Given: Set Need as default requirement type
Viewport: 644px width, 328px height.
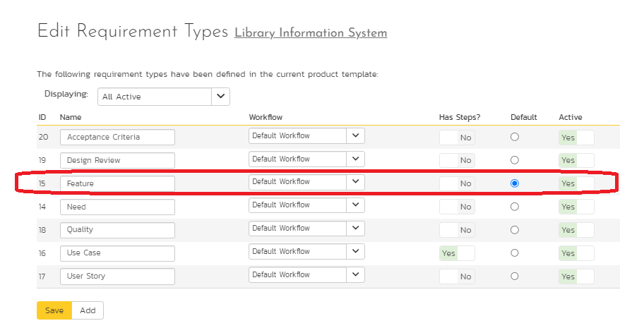Looking at the screenshot, I should click(515, 207).
